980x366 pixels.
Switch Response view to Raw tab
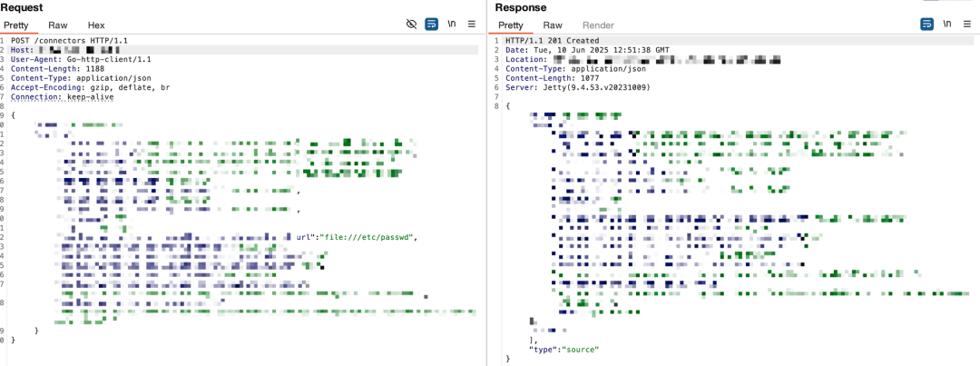tap(553, 25)
